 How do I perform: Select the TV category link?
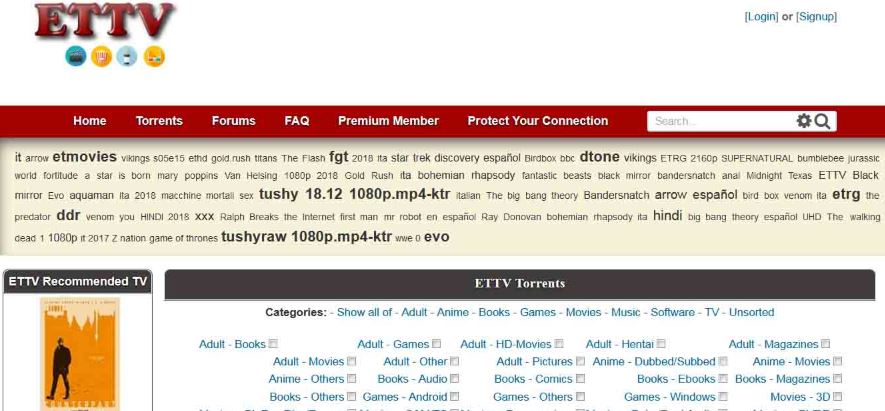pyautogui.click(x=712, y=312)
